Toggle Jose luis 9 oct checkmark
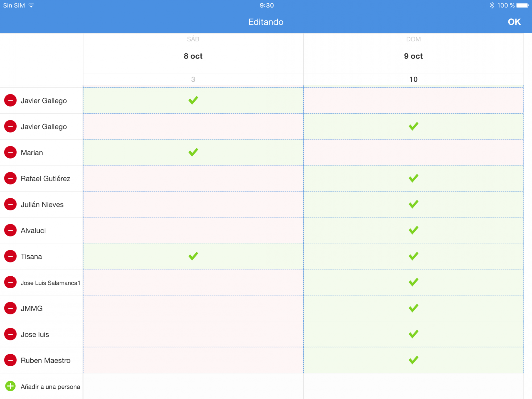The width and height of the screenshot is (532, 399). [x=413, y=334]
